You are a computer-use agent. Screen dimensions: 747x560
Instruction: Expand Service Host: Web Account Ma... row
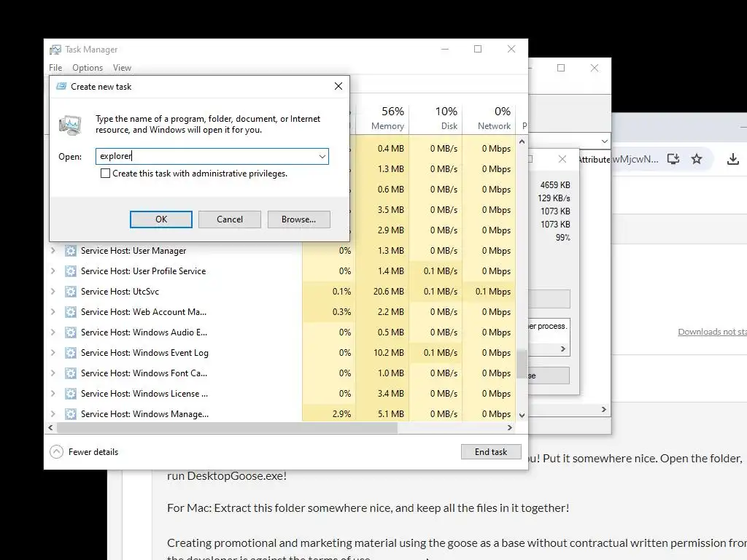click(53, 312)
